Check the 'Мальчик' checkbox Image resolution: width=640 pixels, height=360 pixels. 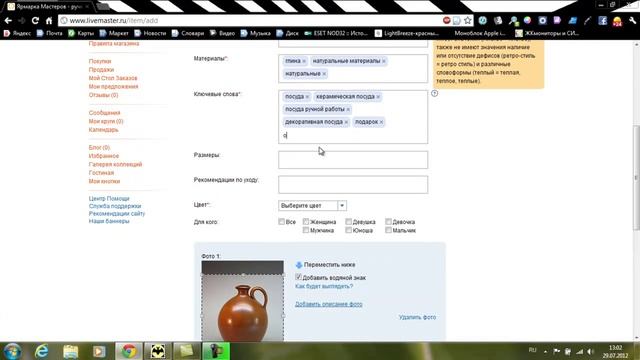coord(388,230)
